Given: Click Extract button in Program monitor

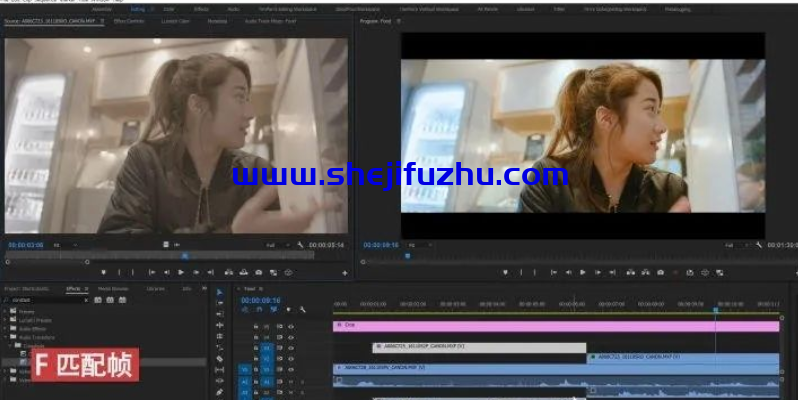Looking at the screenshot, I should [645, 272].
